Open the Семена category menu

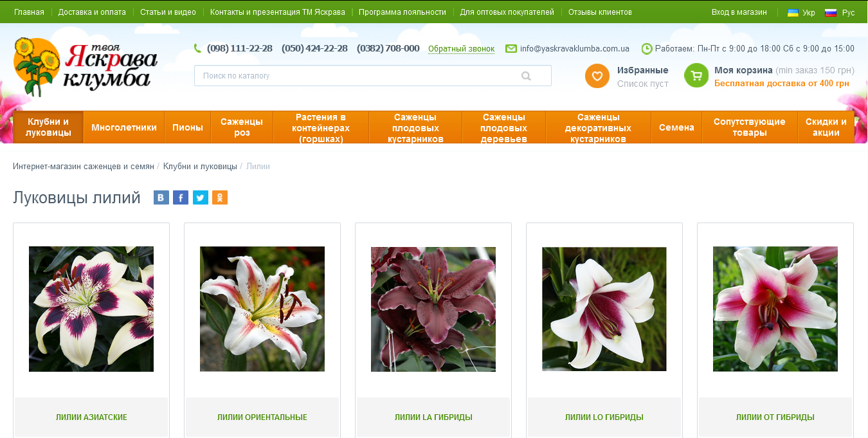(676, 127)
